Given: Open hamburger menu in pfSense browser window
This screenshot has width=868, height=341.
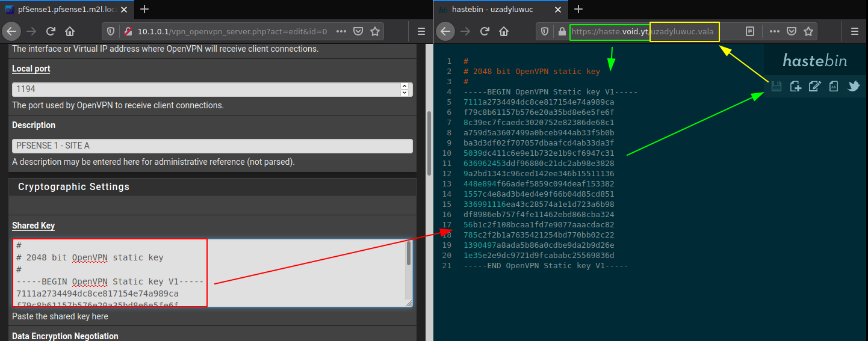Looking at the screenshot, I should point(421,32).
